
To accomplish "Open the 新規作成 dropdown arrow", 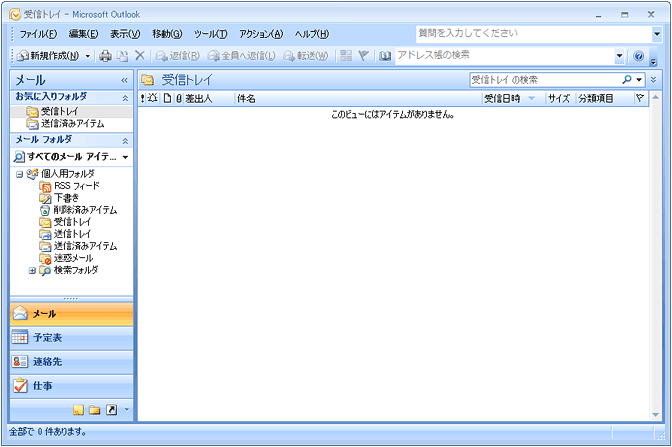I will coord(87,56).
